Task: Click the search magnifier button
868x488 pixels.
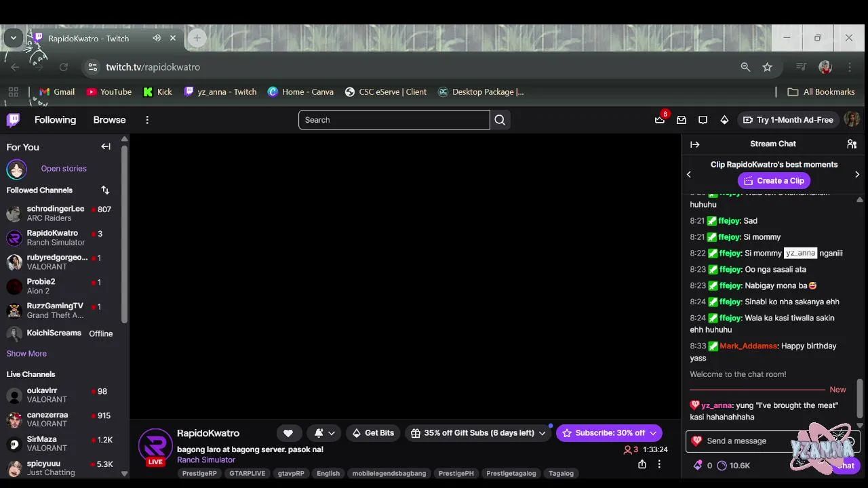Action: tap(500, 120)
